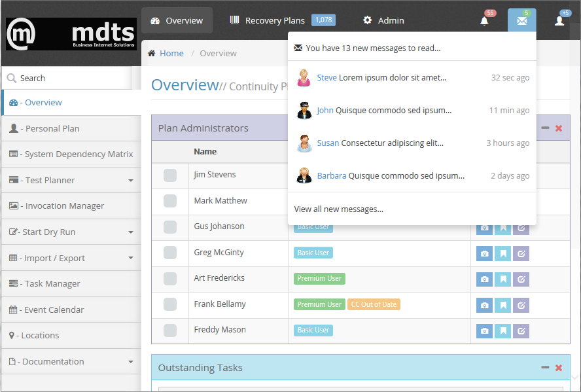Check the box for Frank Bellamy

pyautogui.click(x=170, y=304)
